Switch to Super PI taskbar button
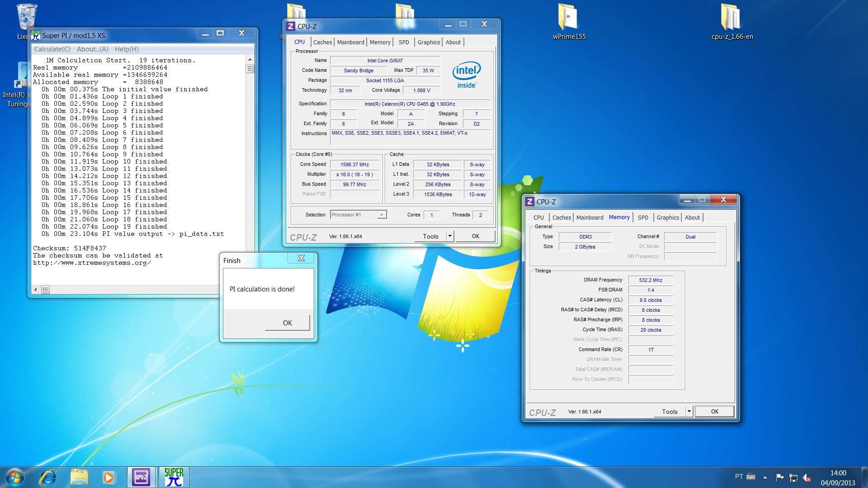The image size is (868, 488). [x=174, y=477]
